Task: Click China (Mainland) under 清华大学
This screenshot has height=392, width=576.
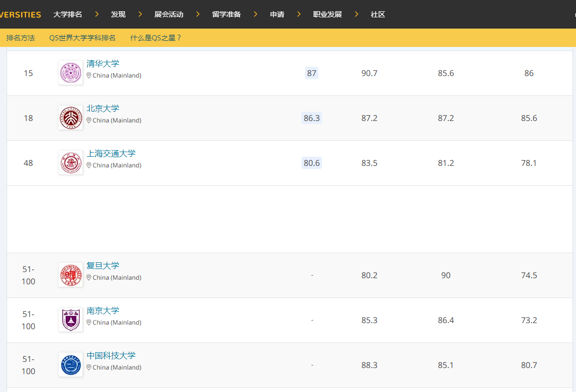Action: (x=117, y=76)
